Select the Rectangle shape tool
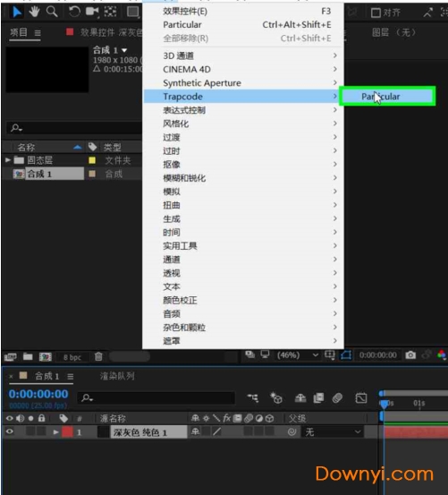The height and width of the screenshot is (495, 448). tap(132, 12)
